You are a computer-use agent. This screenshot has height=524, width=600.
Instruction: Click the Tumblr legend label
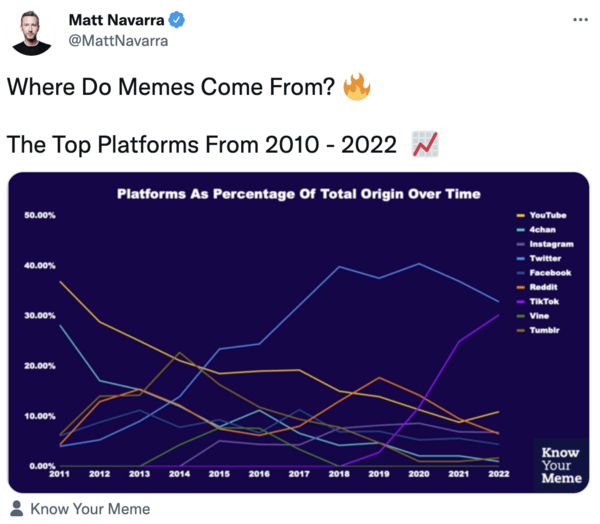tap(543, 330)
